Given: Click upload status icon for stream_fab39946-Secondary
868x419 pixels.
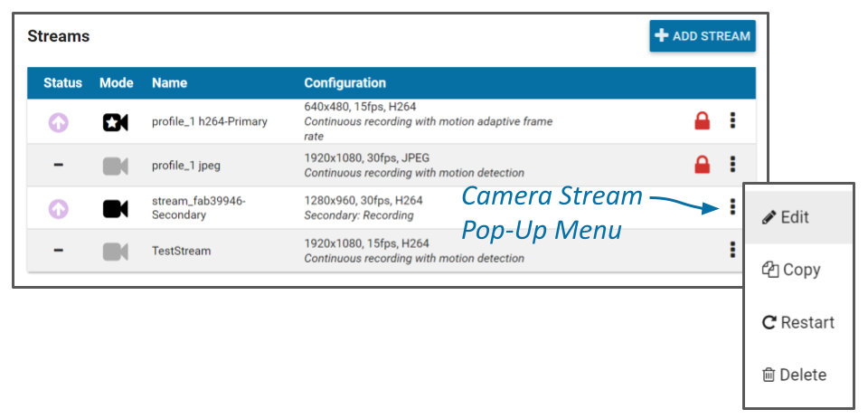Looking at the screenshot, I should 59,208.
